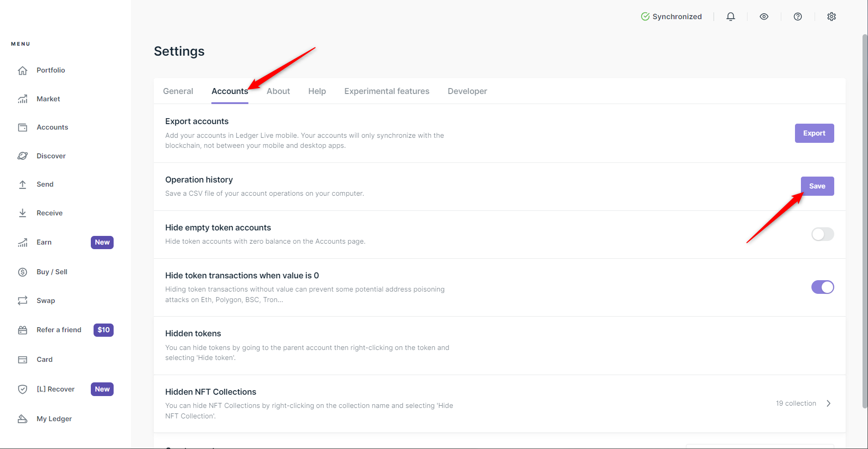
Task: Open the 19 collection list
Action: click(x=796, y=403)
